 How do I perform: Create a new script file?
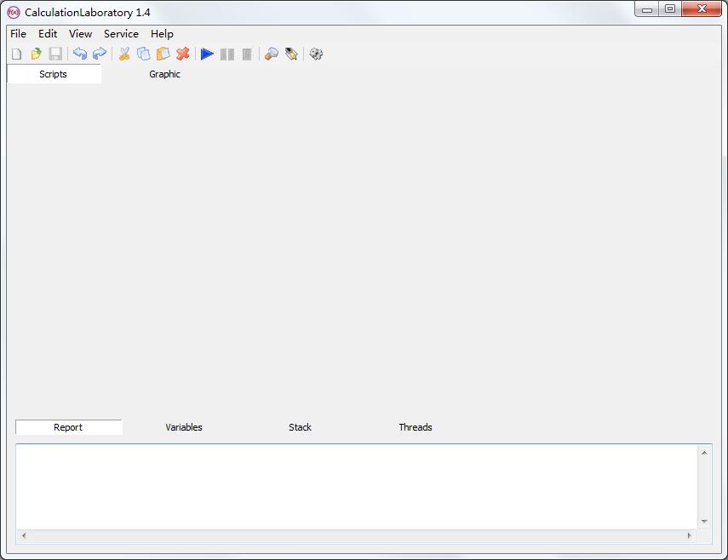[x=17, y=54]
